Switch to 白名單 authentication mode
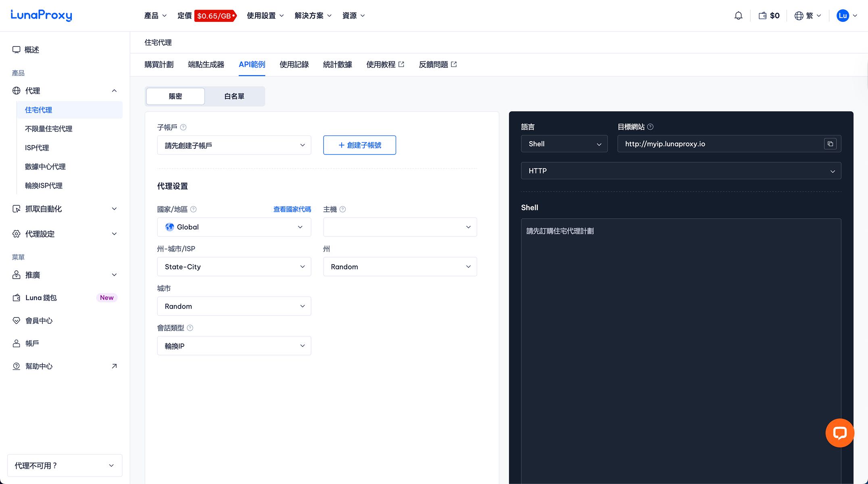Image resolution: width=868 pixels, height=484 pixels. [234, 96]
